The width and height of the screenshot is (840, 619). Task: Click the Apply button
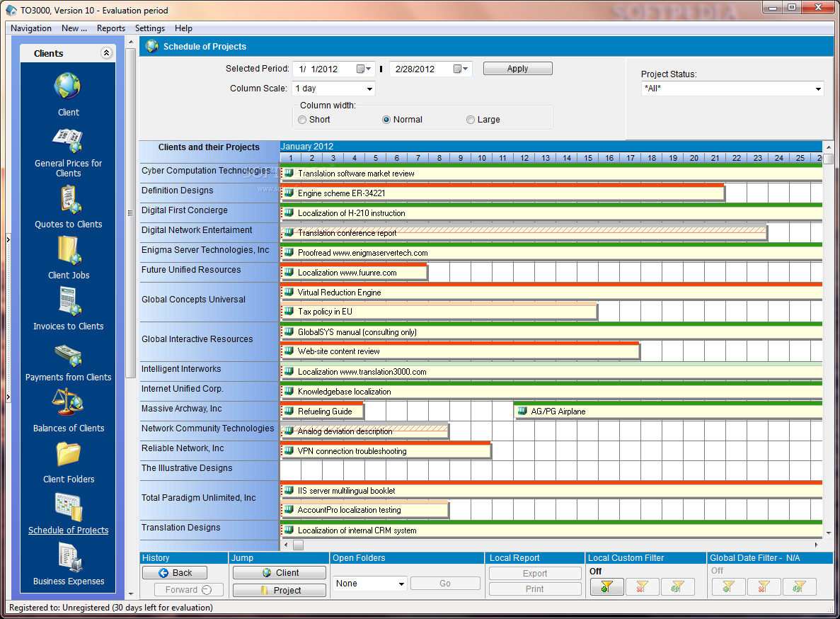[517, 69]
